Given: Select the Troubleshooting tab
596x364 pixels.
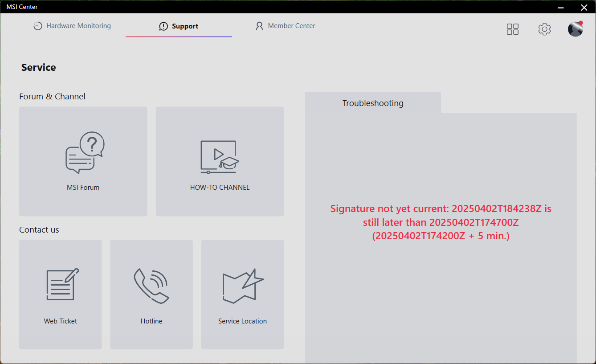Looking at the screenshot, I should [x=373, y=103].
